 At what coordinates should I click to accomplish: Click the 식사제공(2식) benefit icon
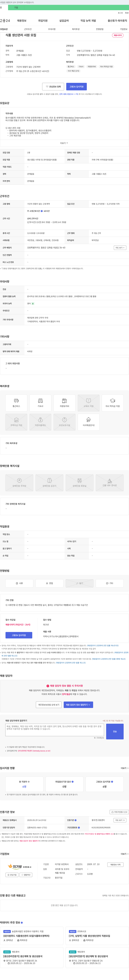point(89,422)
